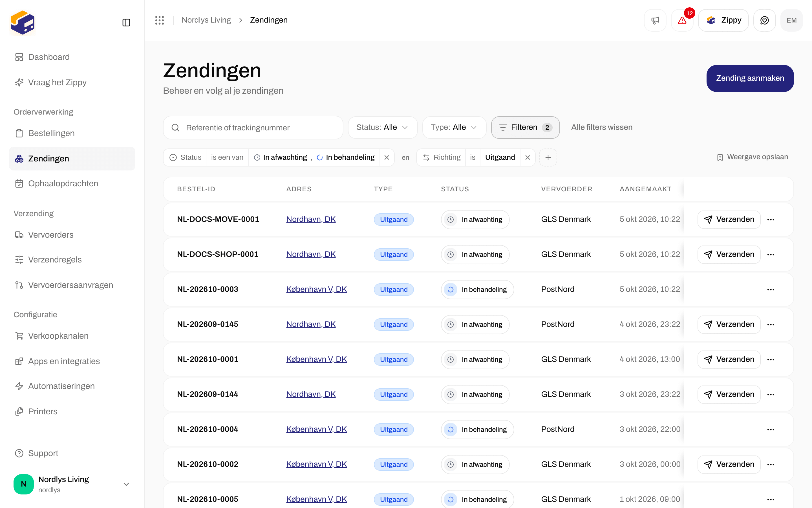Open more options for NL-202609-0145
Image resolution: width=812 pixels, height=508 pixels.
point(771,324)
